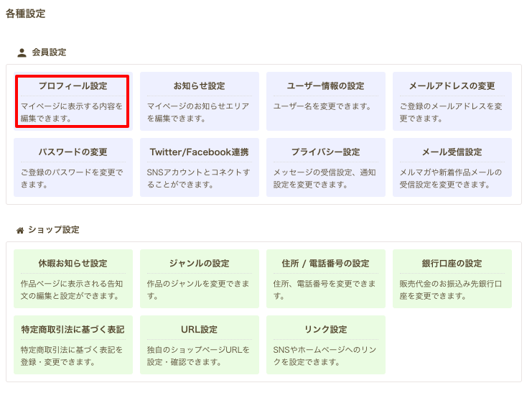Click text starting 'マイページのお知らせエリア'
Screen dimensions: 532x393
click(x=198, y=112)
